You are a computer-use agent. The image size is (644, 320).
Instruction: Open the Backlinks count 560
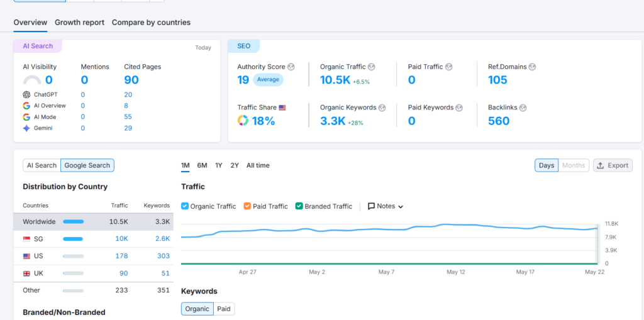499,121
